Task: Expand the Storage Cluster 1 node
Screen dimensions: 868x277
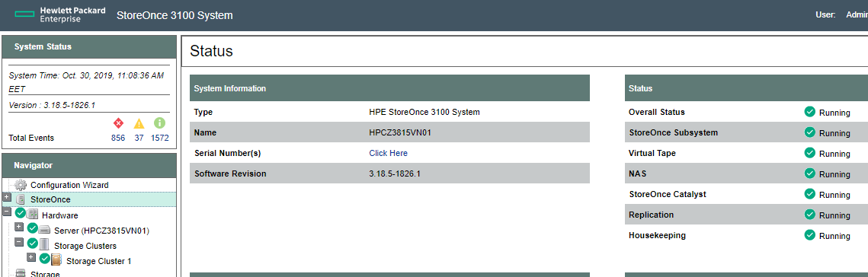Action: pos(31,257)
